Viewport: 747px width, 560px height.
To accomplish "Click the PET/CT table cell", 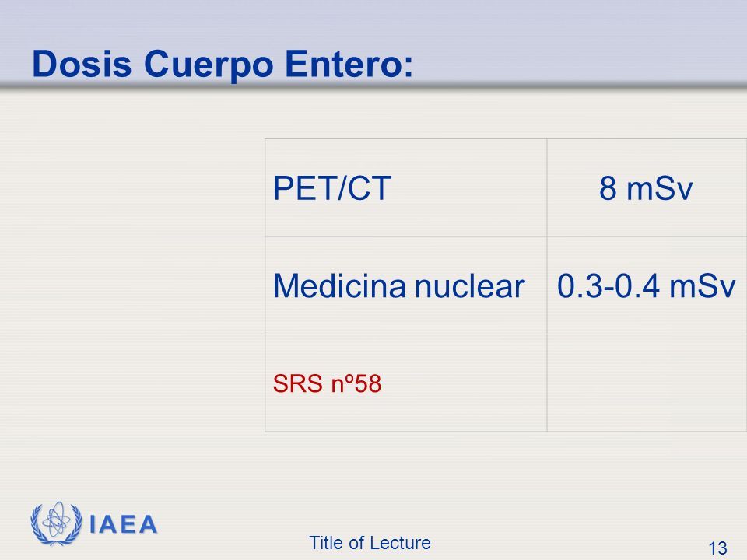I will coord(406,187).
